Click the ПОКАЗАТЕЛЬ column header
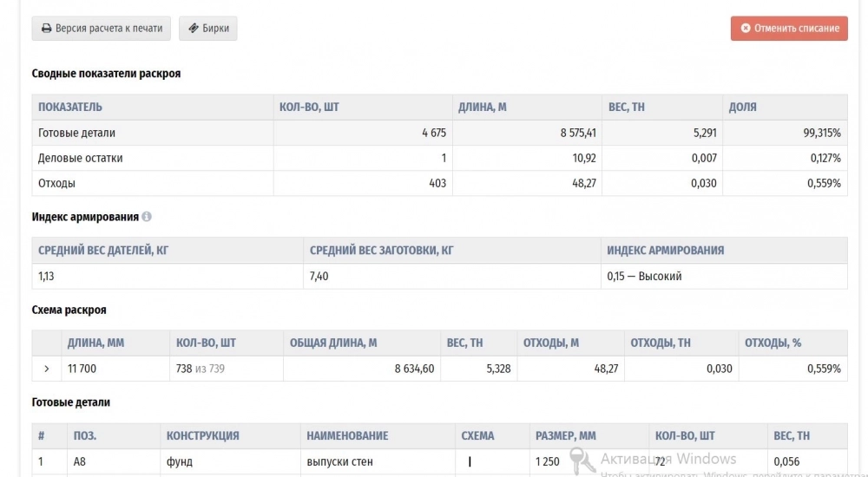The width and height of the screenshot is (868, 477). click(x=69, y=107)
